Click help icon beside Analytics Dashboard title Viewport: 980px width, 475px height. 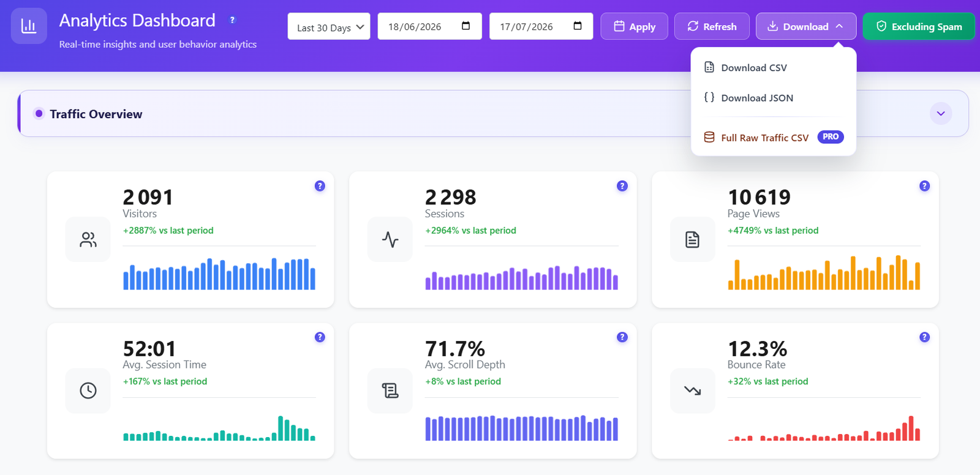232,20
